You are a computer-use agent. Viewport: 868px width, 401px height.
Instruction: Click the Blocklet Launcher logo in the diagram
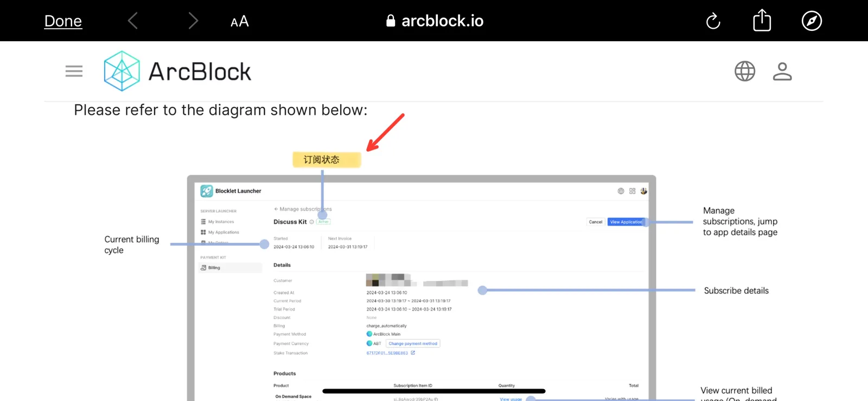207,191
